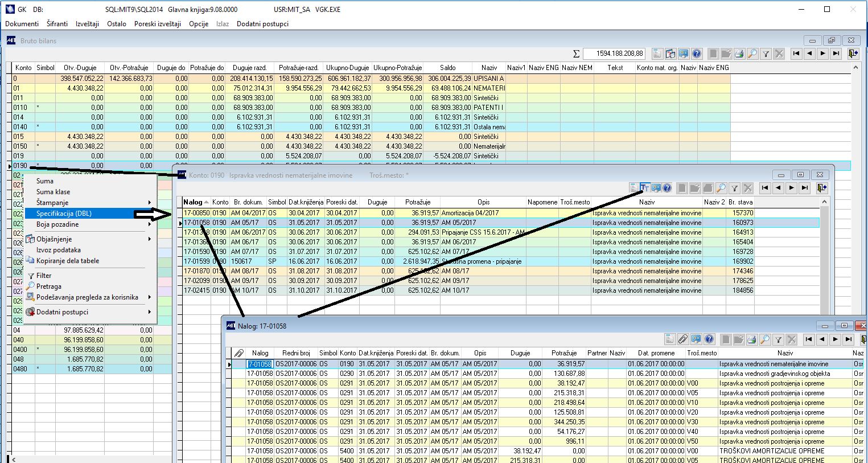Viewport: 868px width, 463px height.
Task: Go to next record in Nalog window toolbar
Action: click(x=835, y=339)
